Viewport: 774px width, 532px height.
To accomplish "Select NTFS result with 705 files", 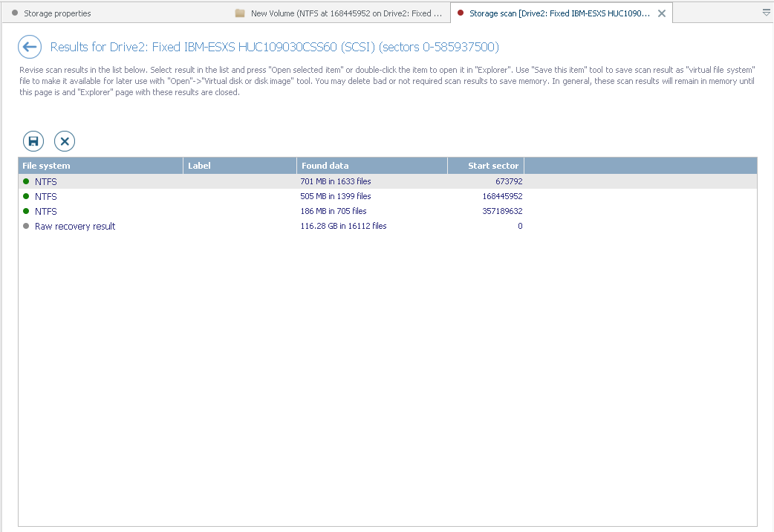I will click(x=388, y=211).
